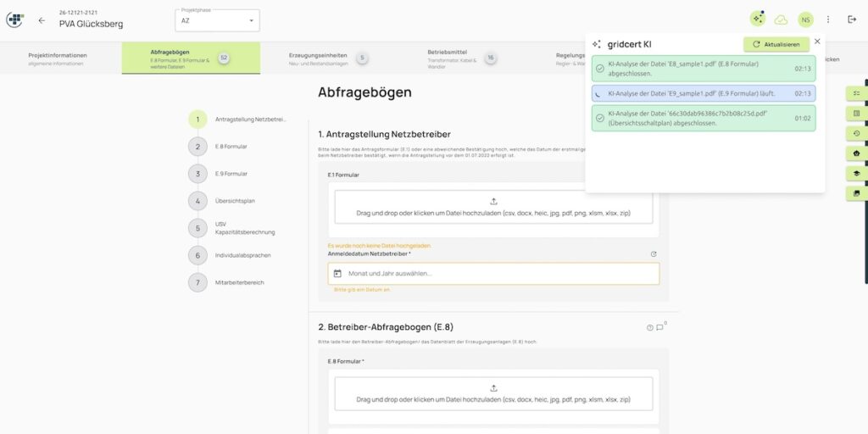
Task: Click the Aktualisieren refresh button
Action: (x=776, y=44)
